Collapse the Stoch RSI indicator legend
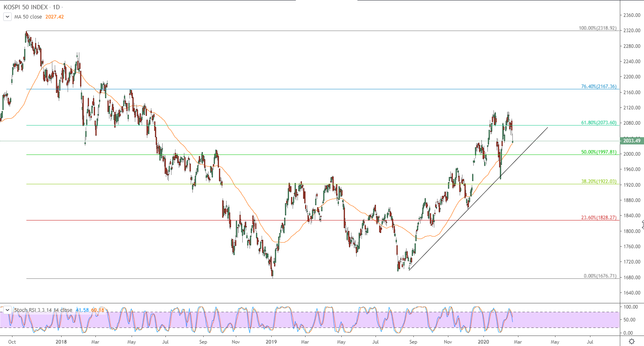Screen dimensions: 644x346 7,310
